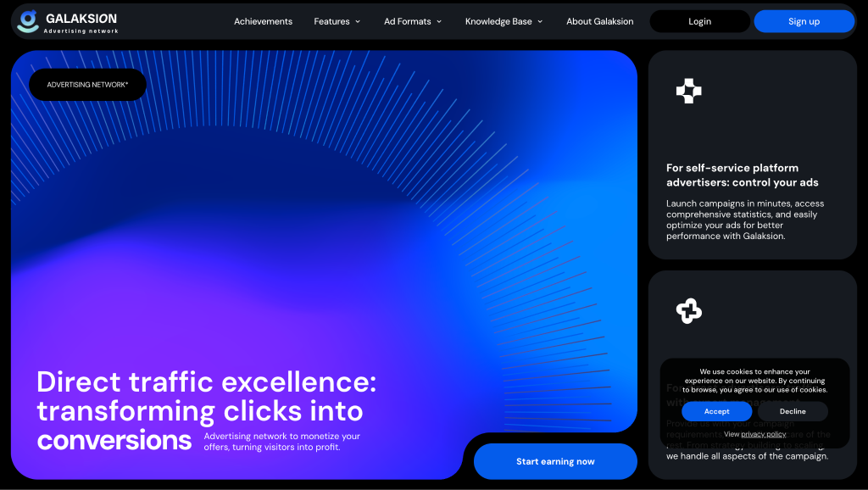Click the GALAKSION Advertising network wordmark
This screenshot has height=490, width=868.
coord(81,23)
